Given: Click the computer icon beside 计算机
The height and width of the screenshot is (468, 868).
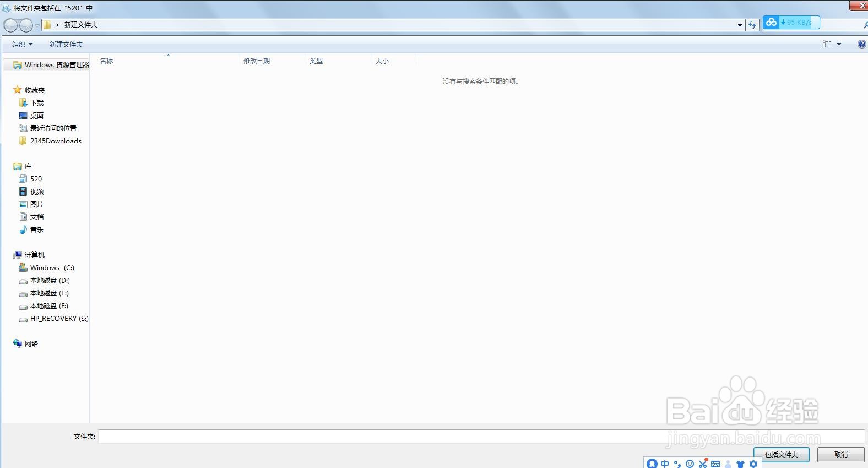Looking at the screenshot, I should (18, 255).
